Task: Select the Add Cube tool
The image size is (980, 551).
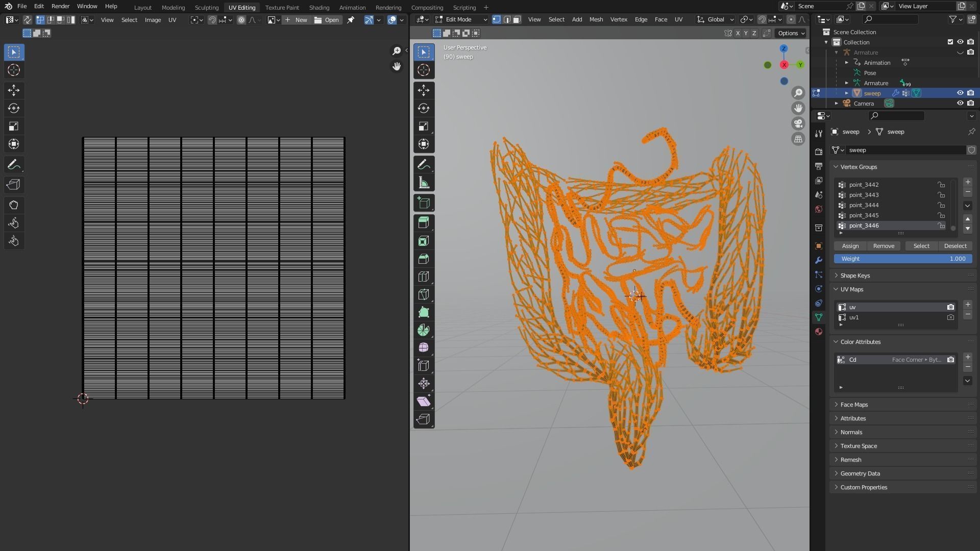Action: click(423, 203)
